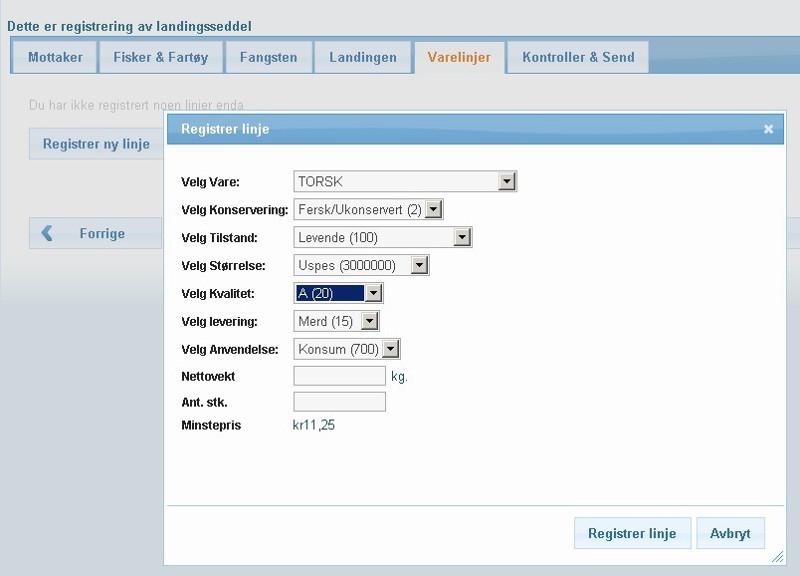Expand Velg Størrelse dropdown with Uspes
The width and height of the screenshot is (800, 576).
click(361, 265)
